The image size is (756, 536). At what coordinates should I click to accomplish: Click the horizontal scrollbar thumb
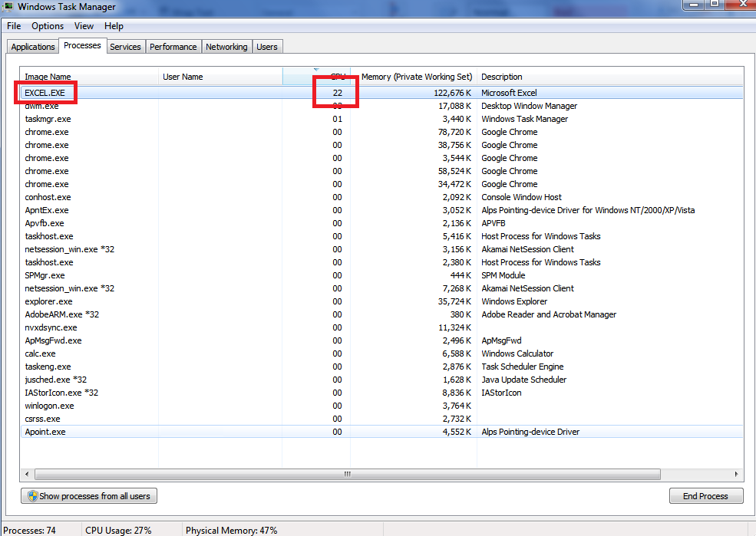click(x=347, y=475)
